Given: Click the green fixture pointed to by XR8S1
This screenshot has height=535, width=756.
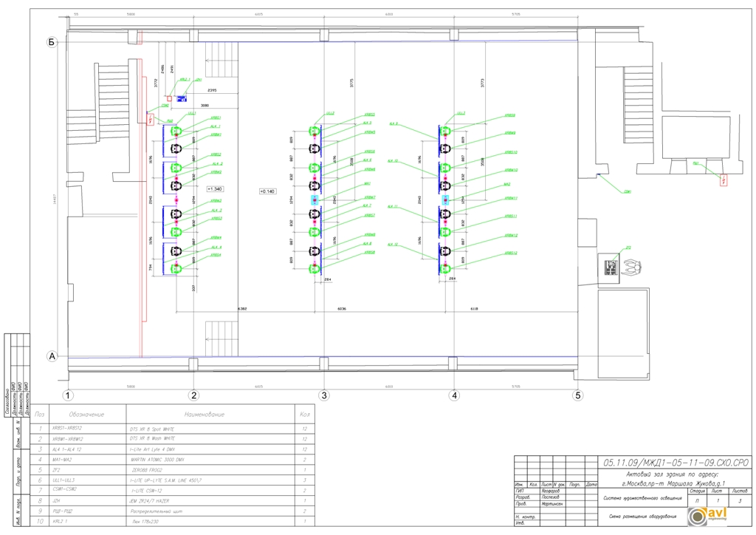Looking at the screenshot, I should coord(176,132).
